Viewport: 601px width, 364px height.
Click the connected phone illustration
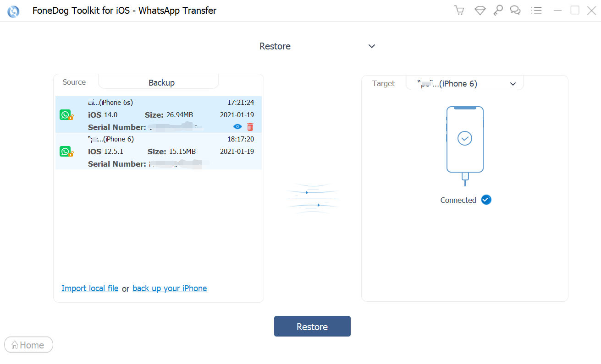465,146
